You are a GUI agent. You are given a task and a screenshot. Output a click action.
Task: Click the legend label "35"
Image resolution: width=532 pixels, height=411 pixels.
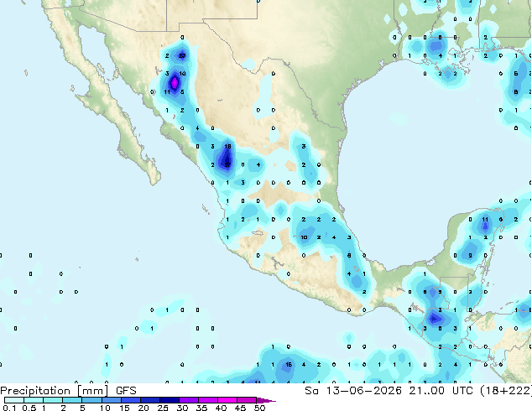(201, 408)
